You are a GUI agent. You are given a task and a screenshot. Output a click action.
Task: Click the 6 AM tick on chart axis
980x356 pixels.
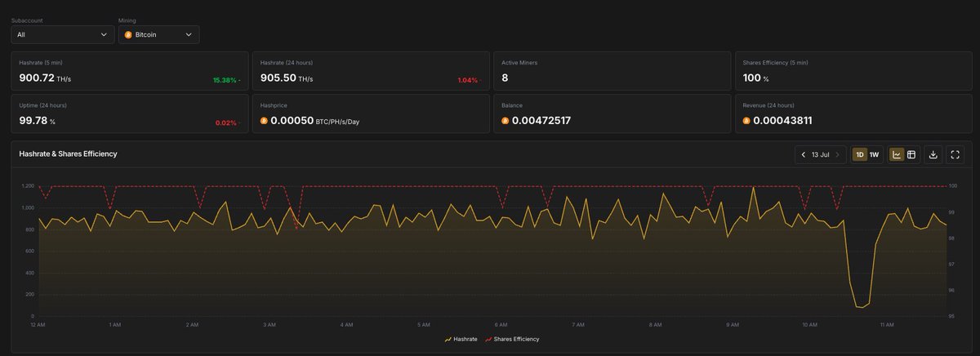pos(501,324)
